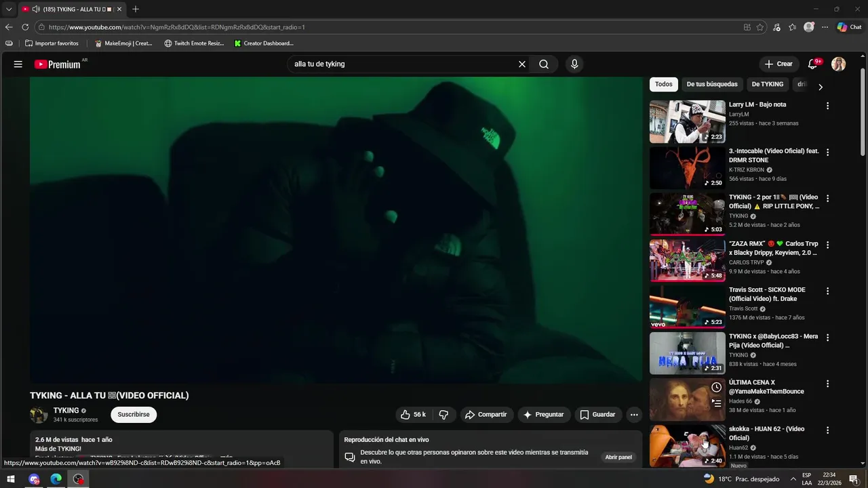
Task: Open the Preguntar AI button
Action: tap(544, 415)
